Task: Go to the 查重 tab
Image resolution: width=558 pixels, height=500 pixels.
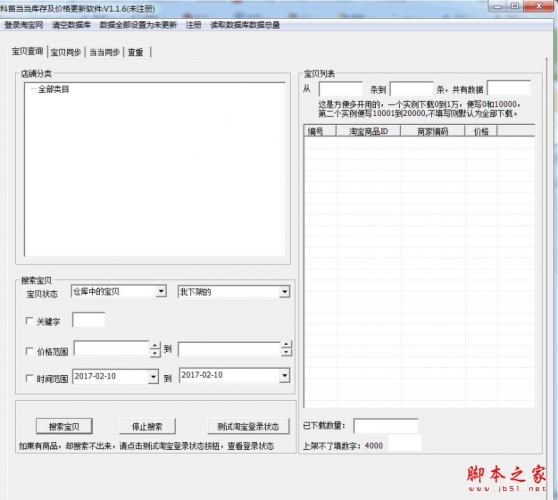Action: pyautogui.click(x=136, y=52)
